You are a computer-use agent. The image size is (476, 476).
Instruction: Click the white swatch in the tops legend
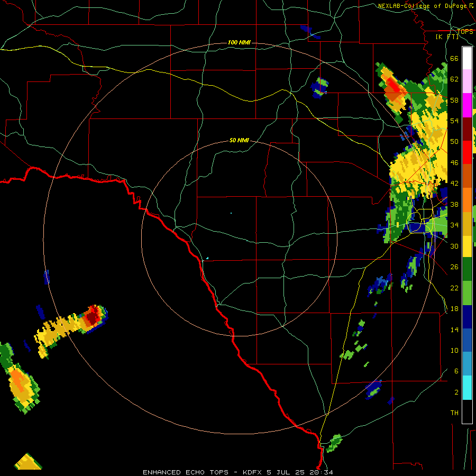click(467, 58)
